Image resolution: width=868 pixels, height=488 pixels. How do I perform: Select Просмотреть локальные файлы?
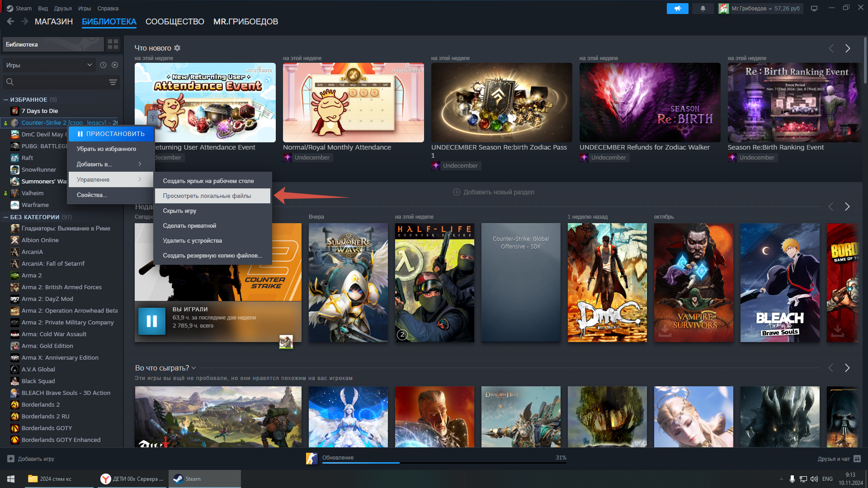tap(212, 196)
